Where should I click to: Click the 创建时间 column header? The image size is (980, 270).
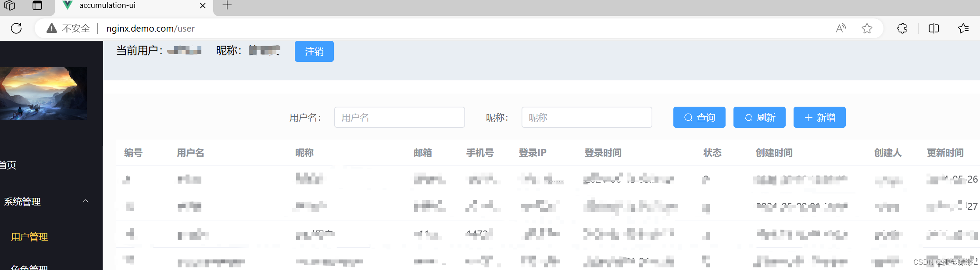coord(774,153)
